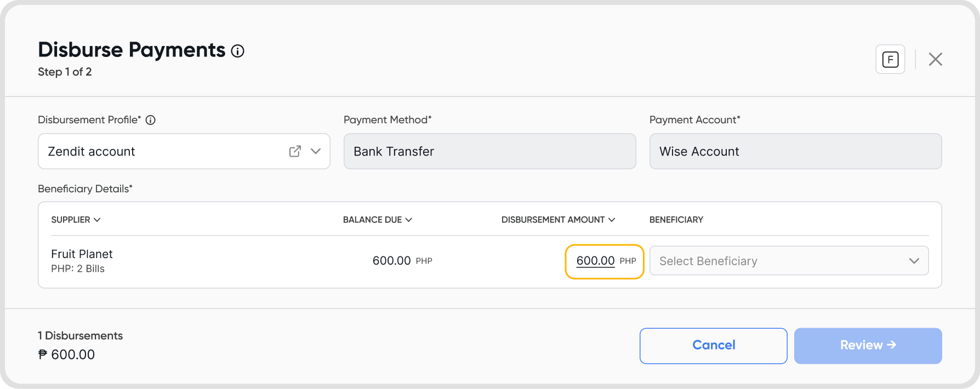980x389 pixels.
Task: Click the Payment Method Bank Transfer field
Action: 489,151
